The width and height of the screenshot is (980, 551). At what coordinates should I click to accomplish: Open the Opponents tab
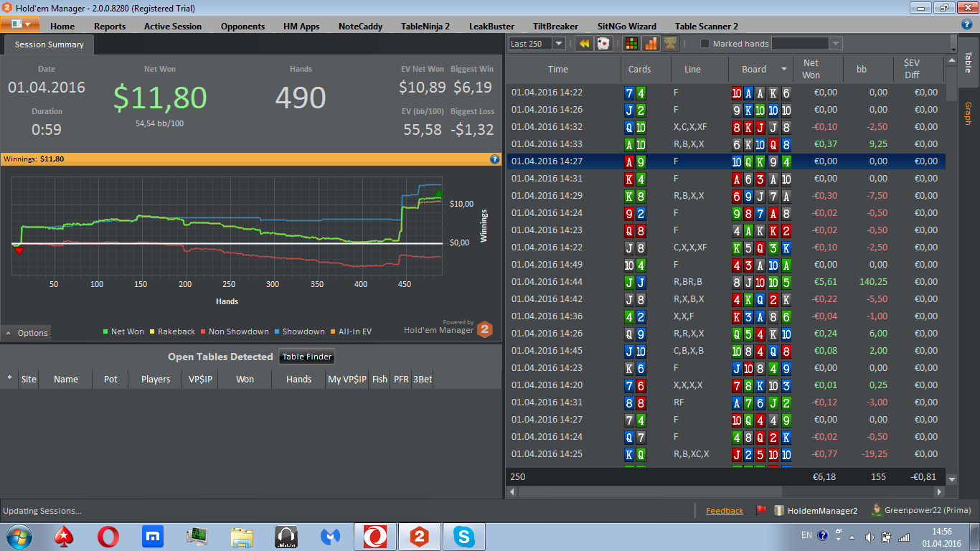click(x=242, y=26)
